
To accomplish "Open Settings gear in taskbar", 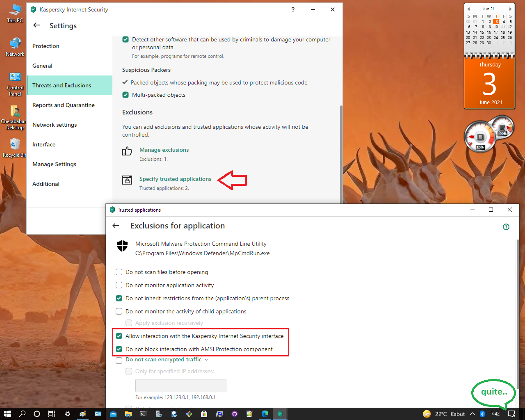I will (68, 414).
